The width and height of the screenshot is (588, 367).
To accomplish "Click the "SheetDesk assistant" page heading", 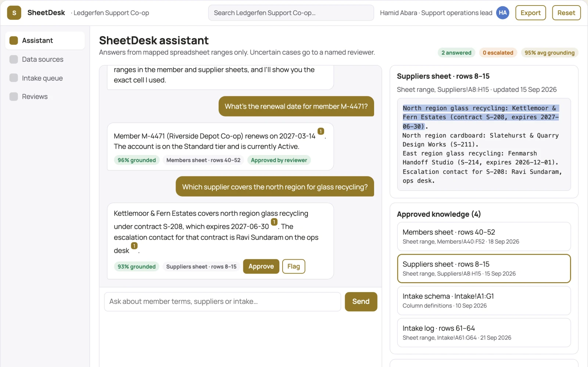I will [x=154, y=40].
